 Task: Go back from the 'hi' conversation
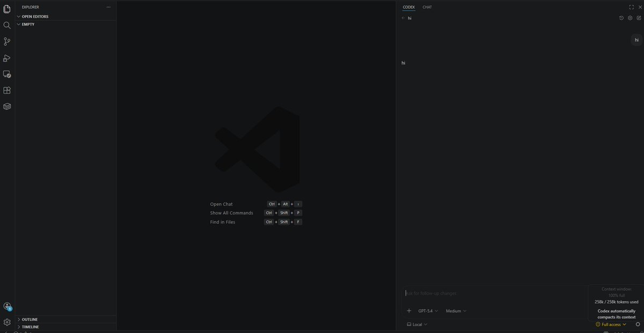click(x=403, y=18)
